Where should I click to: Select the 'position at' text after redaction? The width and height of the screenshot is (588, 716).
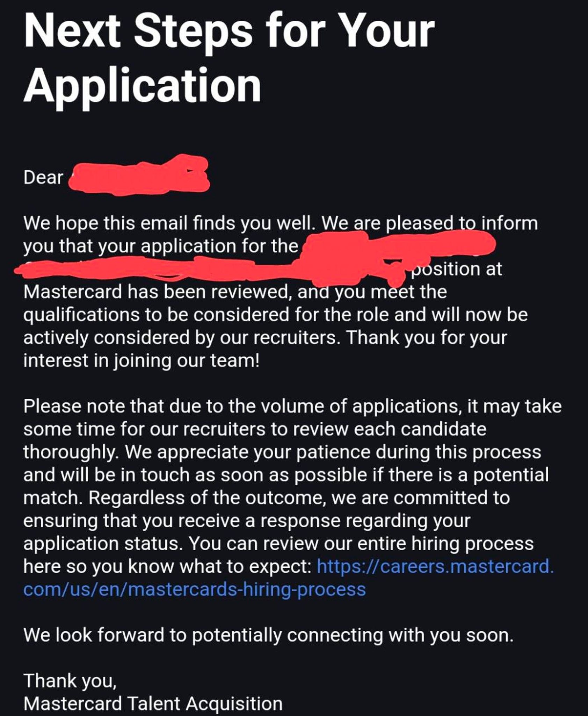tap(457, 269)
